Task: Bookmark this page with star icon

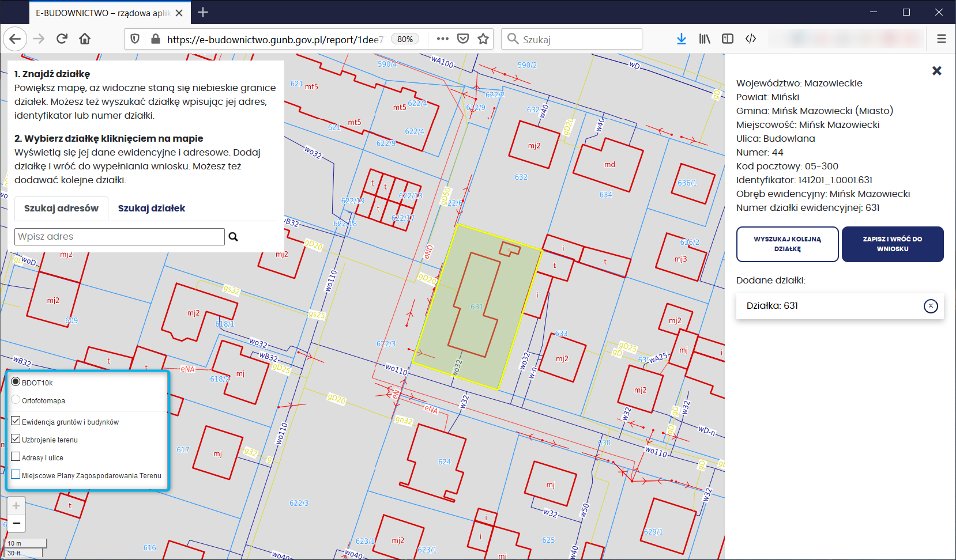Action: 483,39
